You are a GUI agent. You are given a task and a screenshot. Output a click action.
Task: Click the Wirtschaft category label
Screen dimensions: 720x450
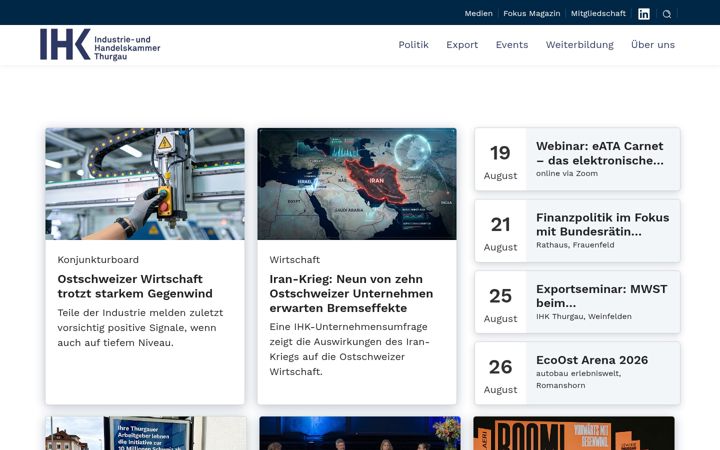pyautogui.click(x=295, y=259)
